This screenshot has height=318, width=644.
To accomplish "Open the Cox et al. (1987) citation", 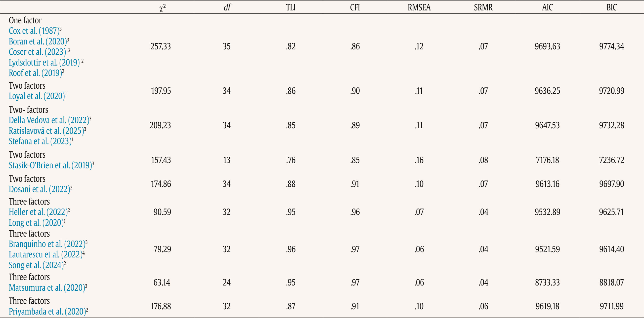I will click(x=34, y=31).
